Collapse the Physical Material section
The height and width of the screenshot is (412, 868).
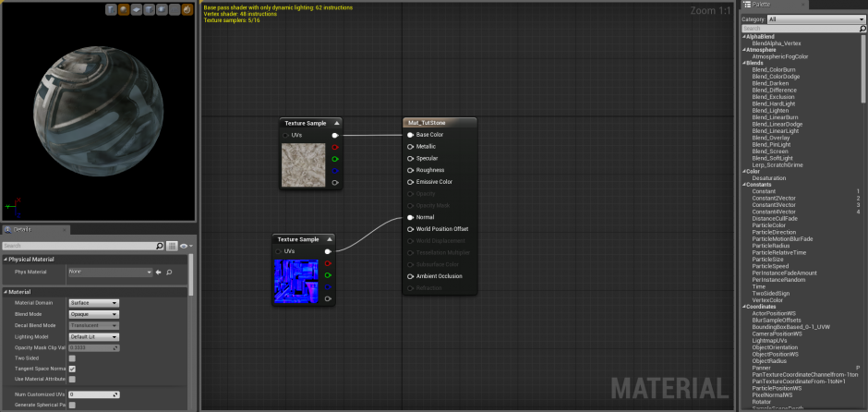(x=6, y=260)
